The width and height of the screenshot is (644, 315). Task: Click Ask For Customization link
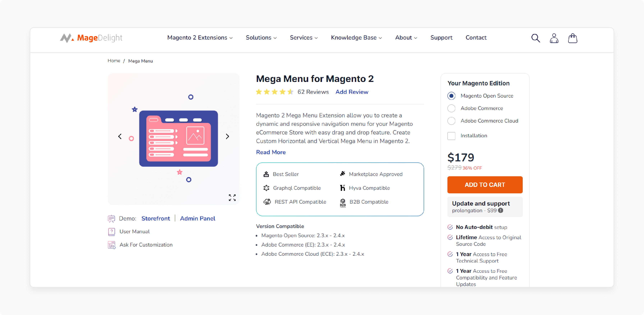[146, 245]
